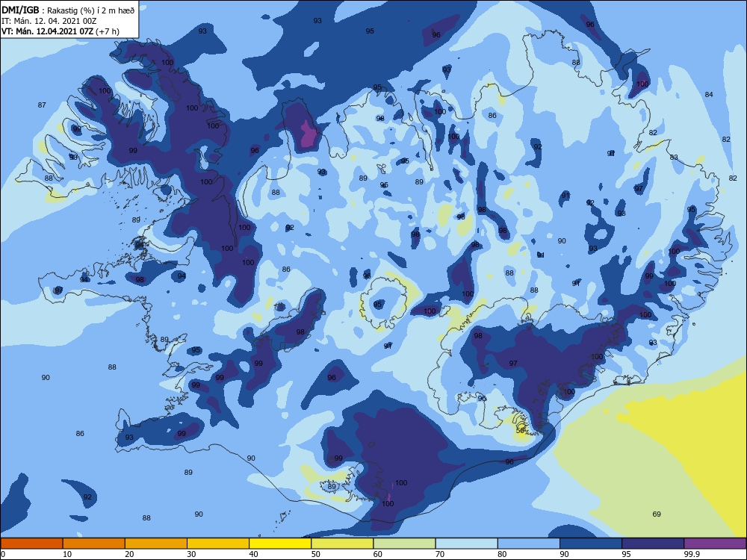This screenshot has width=747, height=560.
Task: Click the "20" label under the color scale
Action: coord(129,554)
